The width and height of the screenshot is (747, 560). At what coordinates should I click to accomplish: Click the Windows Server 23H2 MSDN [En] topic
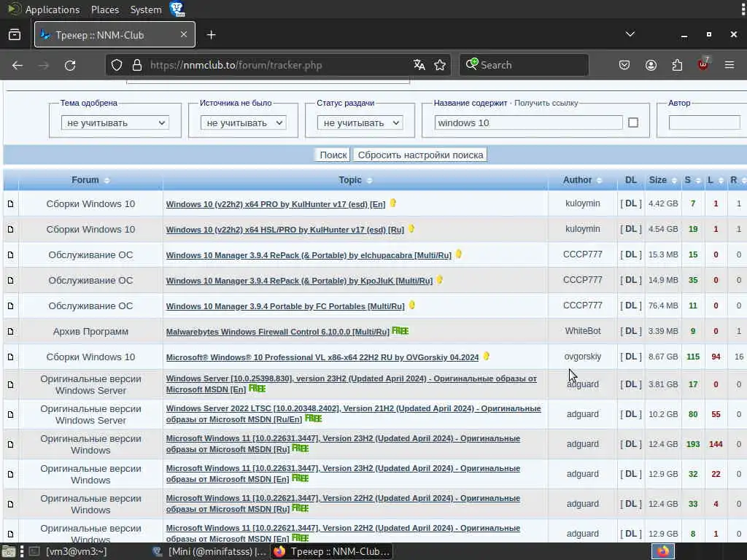pos(351,384)
